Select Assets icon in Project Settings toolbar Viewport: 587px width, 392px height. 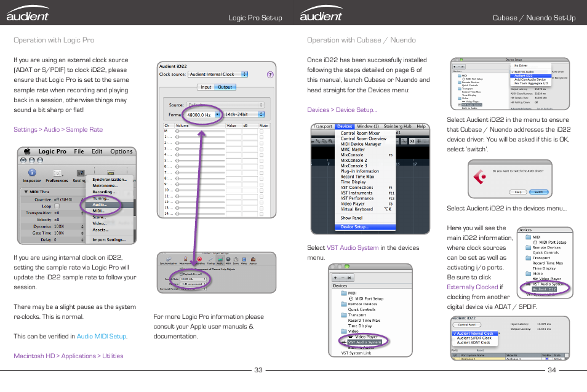click(x=253, y=259)
